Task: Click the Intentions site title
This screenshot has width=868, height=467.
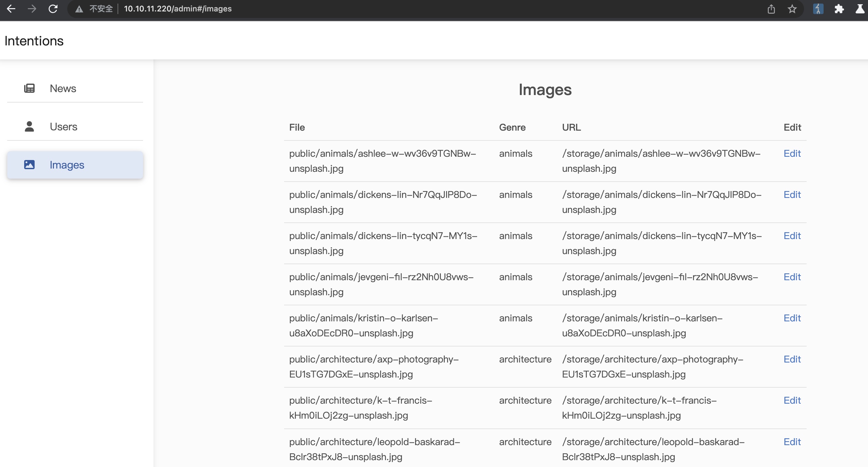Action: click(x=34, y=41)
